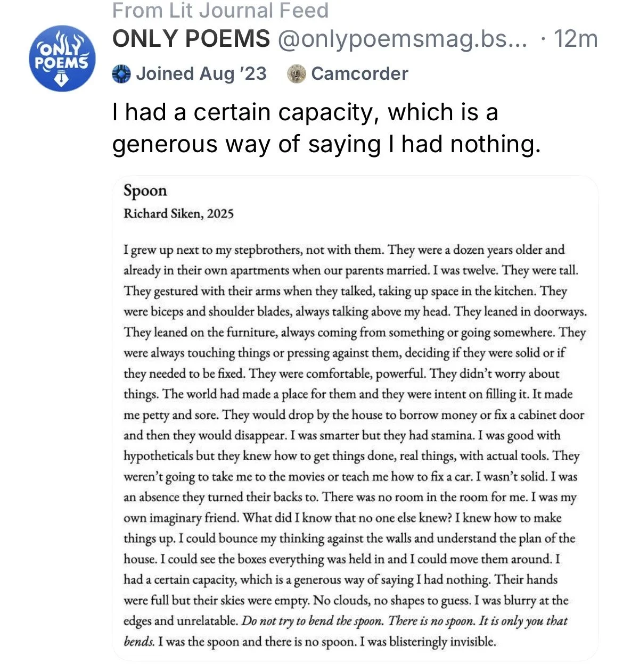
Task: Click the post's second line ending 'had nothing.'
Action: 326,144
